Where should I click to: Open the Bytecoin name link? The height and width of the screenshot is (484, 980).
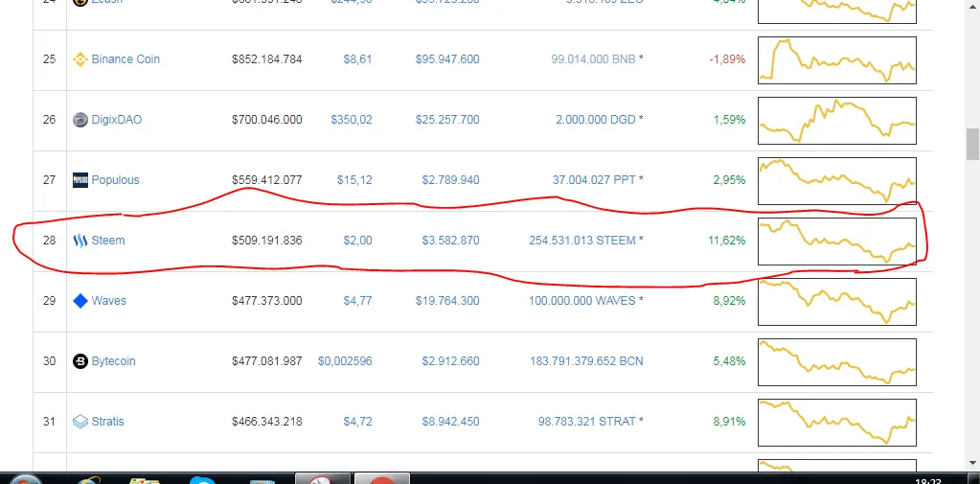[114, 361]
